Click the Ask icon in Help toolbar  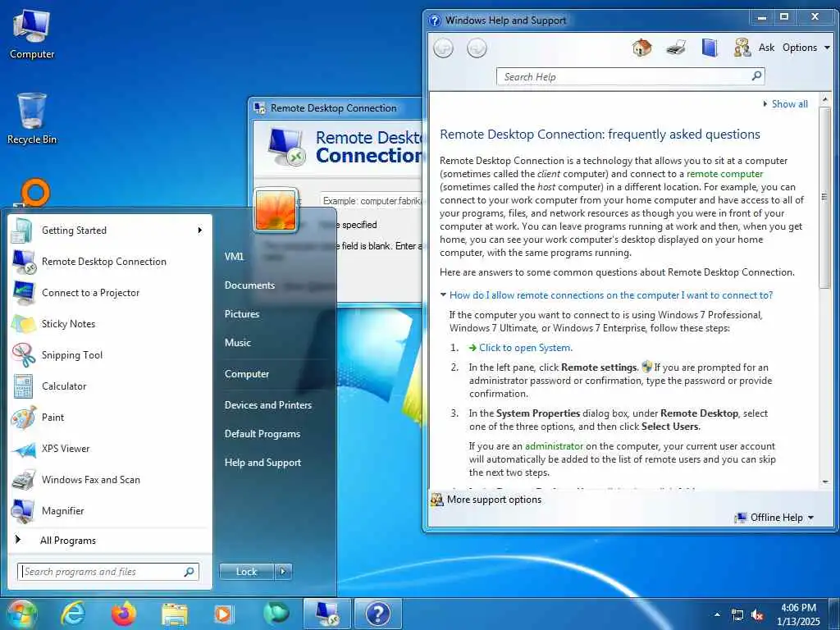pos(742,48)
